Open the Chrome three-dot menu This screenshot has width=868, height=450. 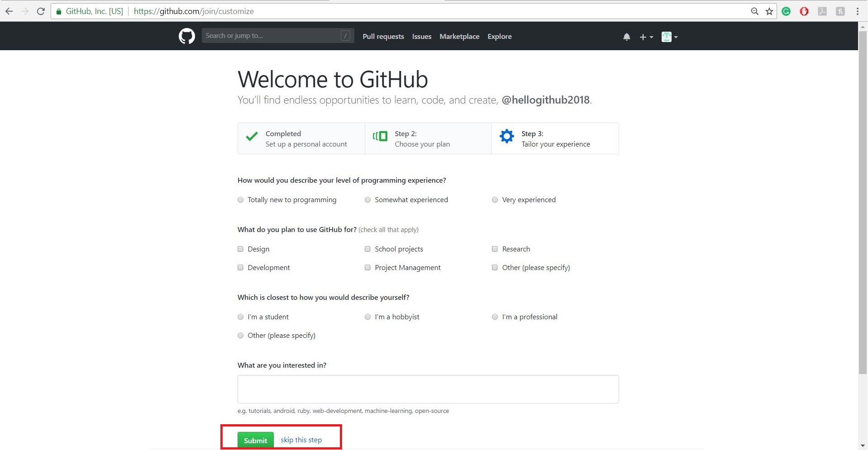click(858, 11)
